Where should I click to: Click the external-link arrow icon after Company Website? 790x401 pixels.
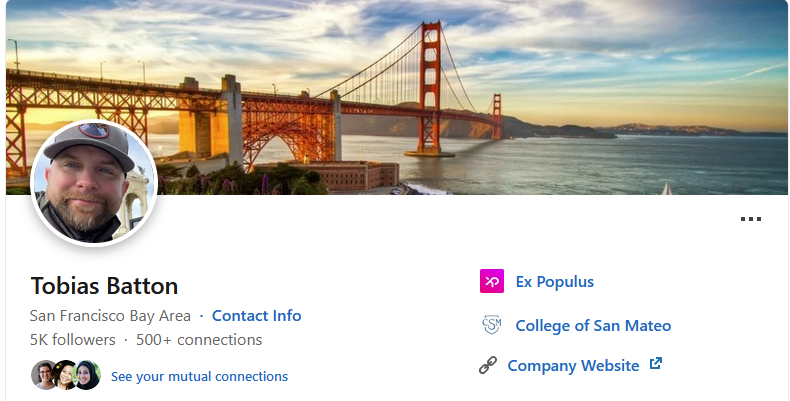coord(656,364)
